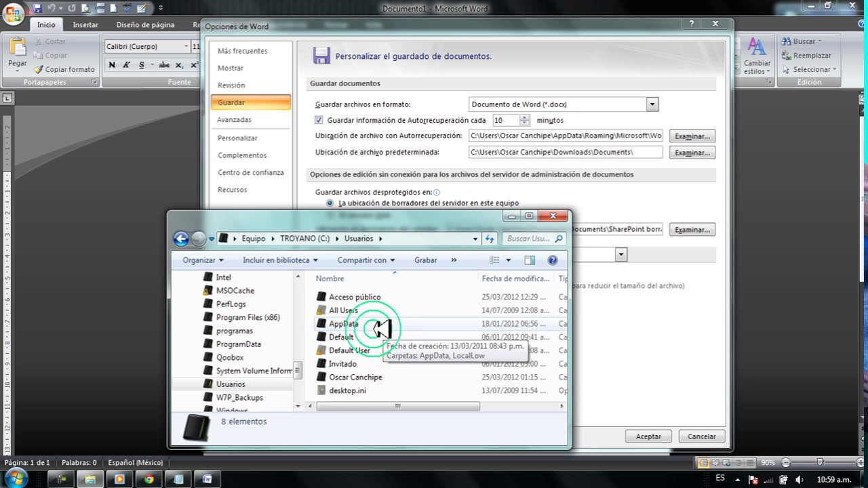Click the Ubicación de archivo predeterminada field

[566, 152]
